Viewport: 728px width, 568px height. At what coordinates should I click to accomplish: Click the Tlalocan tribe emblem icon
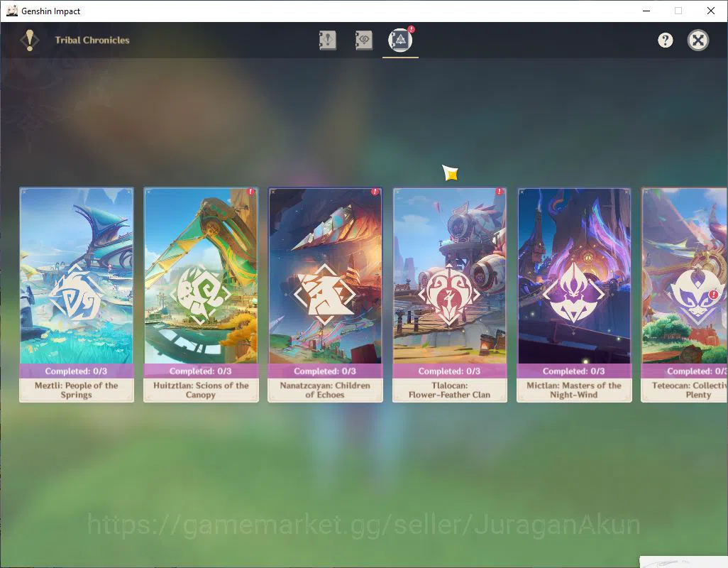coord(449,295)
